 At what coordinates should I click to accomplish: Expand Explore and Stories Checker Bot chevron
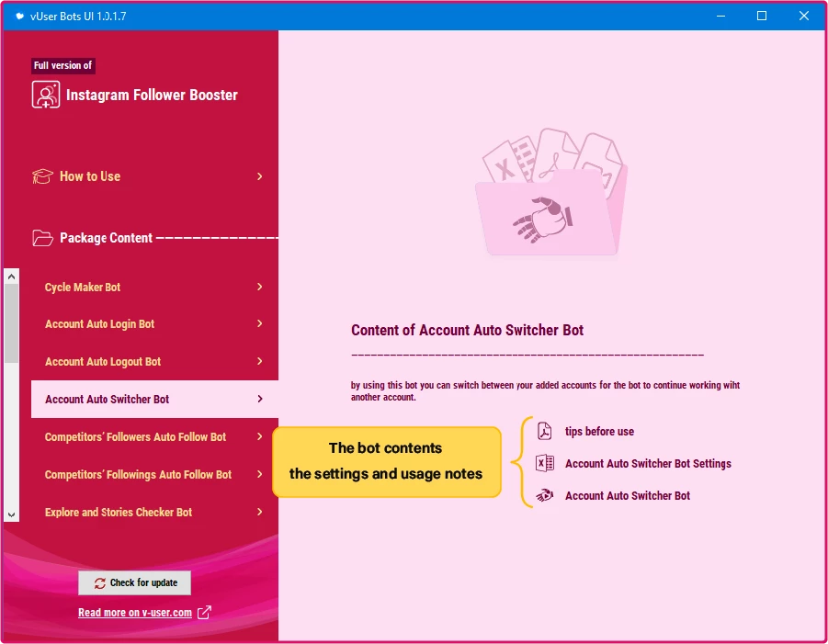coord(260,512)
